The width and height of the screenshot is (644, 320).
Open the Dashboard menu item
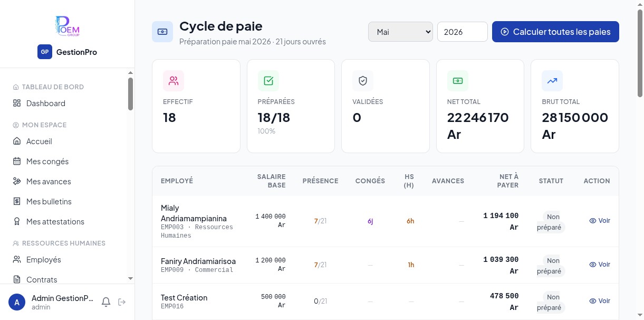[63, 103]
